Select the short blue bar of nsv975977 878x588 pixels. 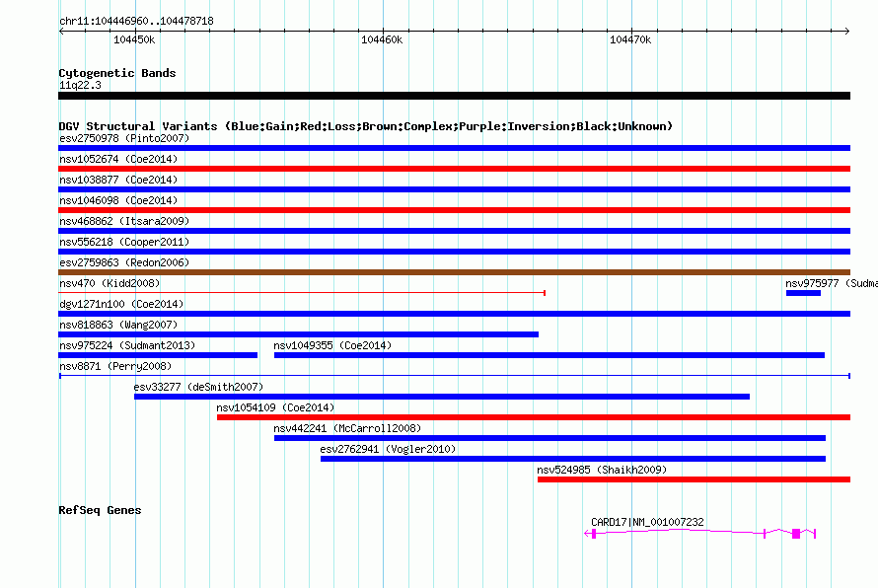pos(804,293)
